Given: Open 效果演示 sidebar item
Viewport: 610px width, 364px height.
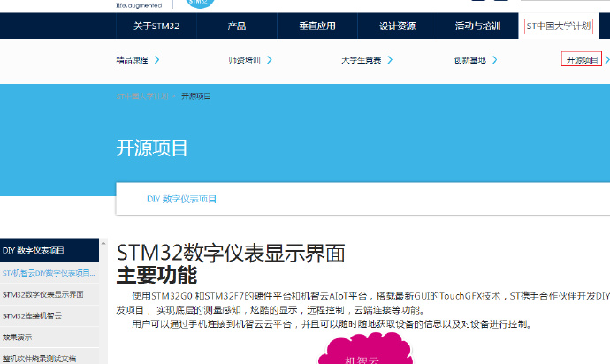Looking at the screenshot, I should tap(50, 337).
